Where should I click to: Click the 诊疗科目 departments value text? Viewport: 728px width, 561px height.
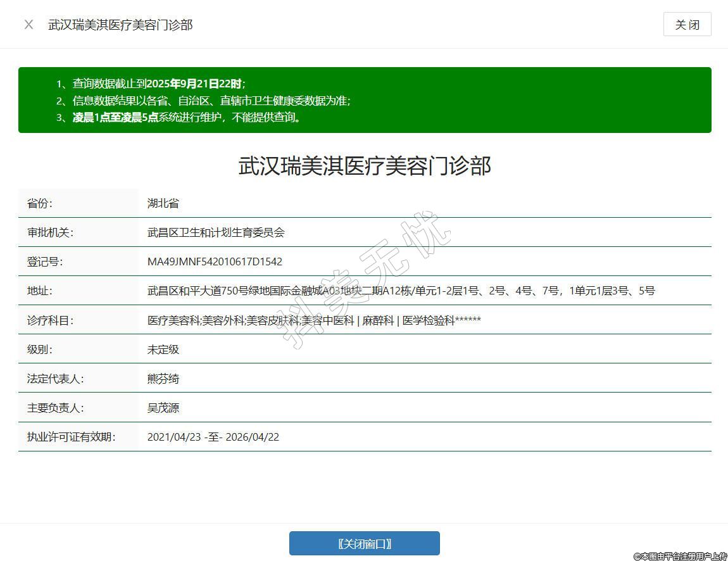(x=314, y=320)
